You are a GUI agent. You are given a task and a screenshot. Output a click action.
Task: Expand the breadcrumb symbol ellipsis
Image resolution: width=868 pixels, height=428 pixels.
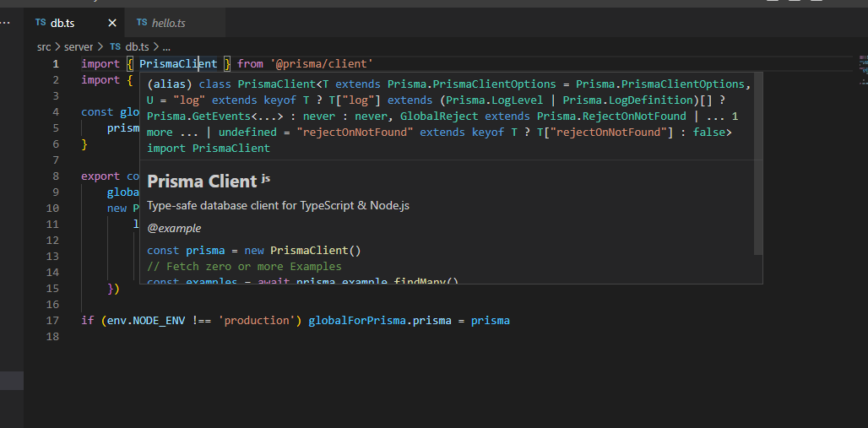[166, 47]
